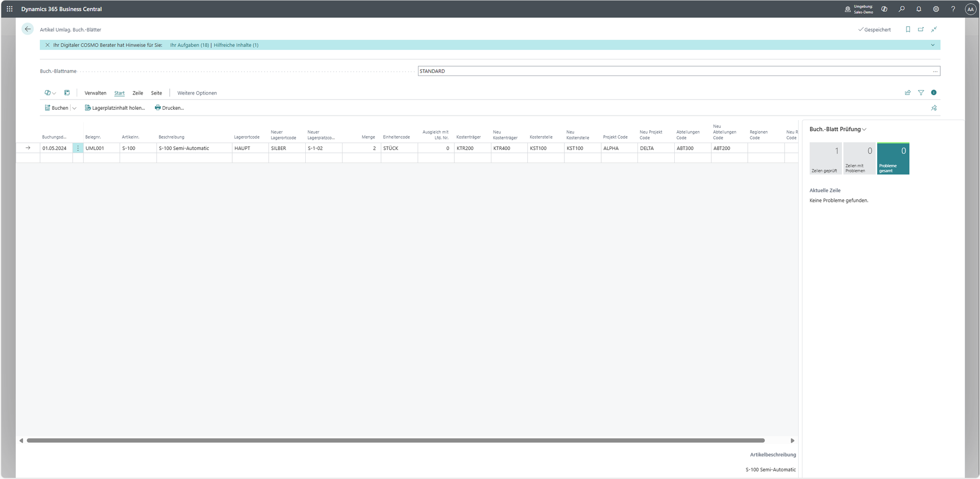Open page in new window icon
Image resolution: width=980 pixels, height=479 pixels.
[x=921, y=29]
